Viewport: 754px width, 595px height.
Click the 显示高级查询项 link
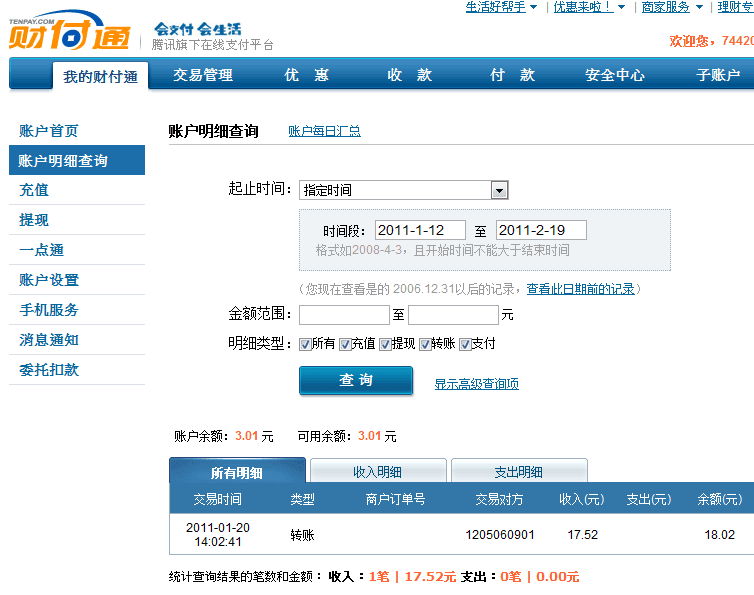(x=476, y=384)
